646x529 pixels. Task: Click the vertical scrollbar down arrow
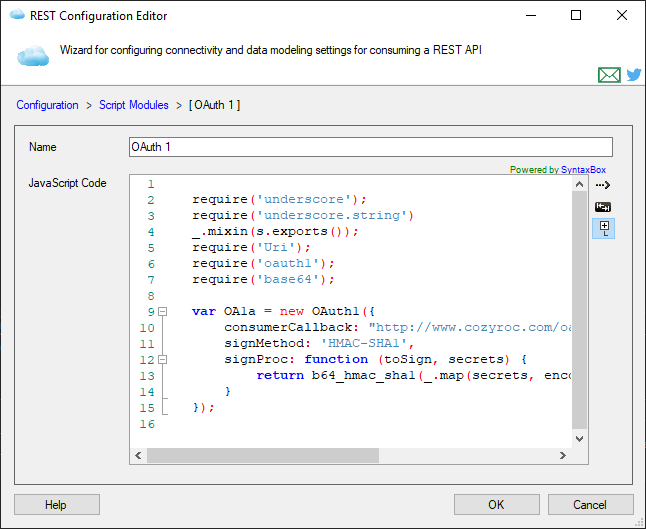pos(579,439)
